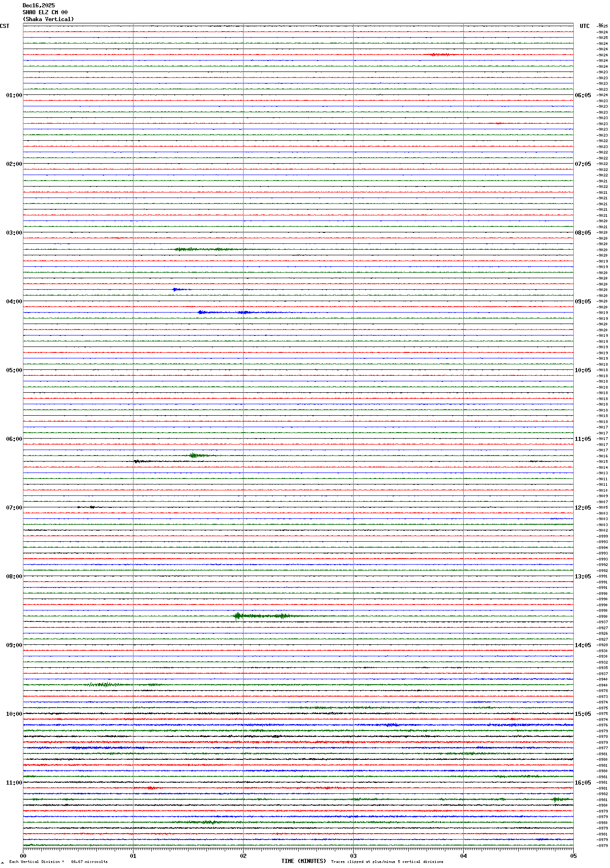Viewport: 610px width, 868px height.
Task: Click minute 02 on bottom axis
Action: point(243,856)
